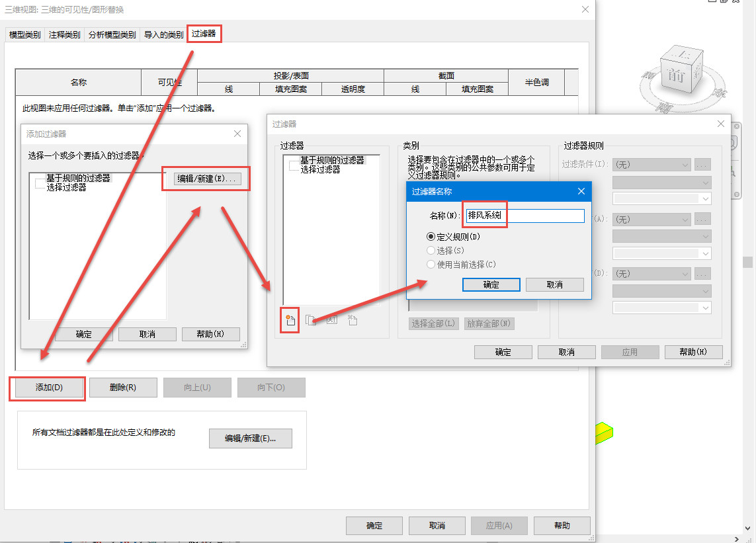756x543 pixels.
Task: Switch to the 模型类别 tab
Action: click(x=24, y=34)
